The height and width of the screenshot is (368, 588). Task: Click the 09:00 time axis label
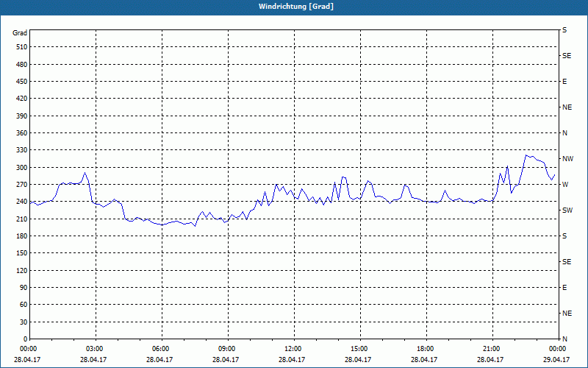coord(226,349)
